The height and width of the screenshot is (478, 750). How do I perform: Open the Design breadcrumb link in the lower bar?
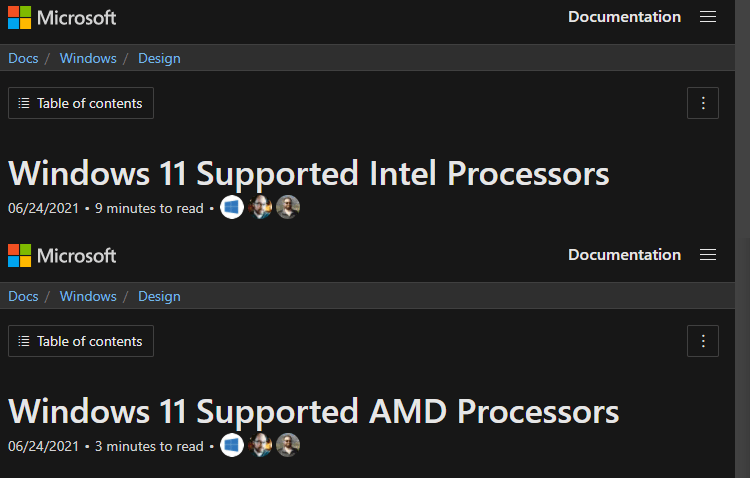[x=159, y=296]
